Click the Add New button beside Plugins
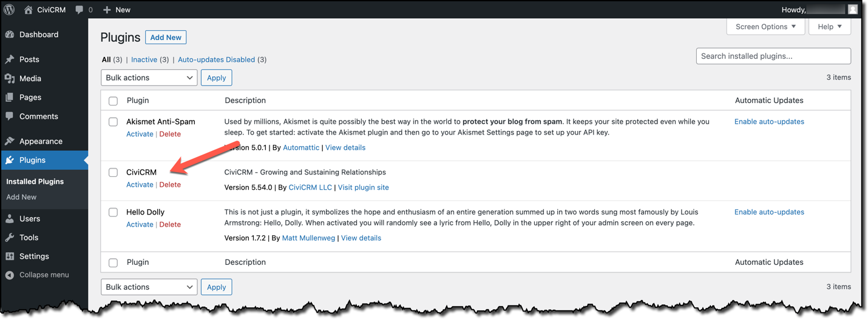The height and width of the screenshot is (320, 868). tap(166, 38)
